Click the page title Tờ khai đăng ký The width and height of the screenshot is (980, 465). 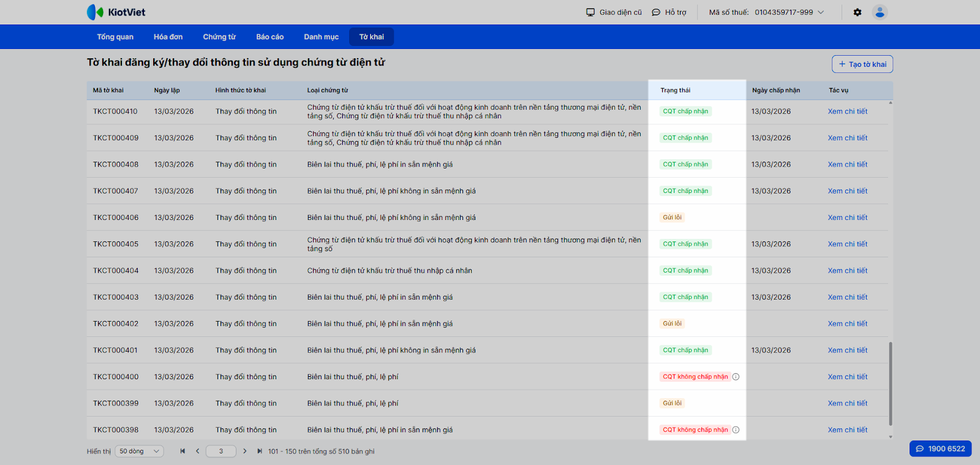click(x=236, y=62)
